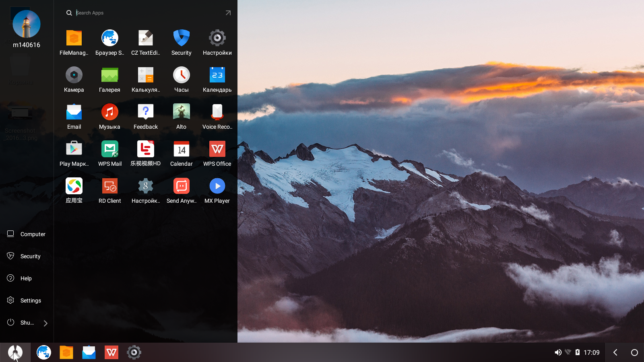Launch WPS Office from the app grid
This screenshot has width=644, height=362.
217,149
